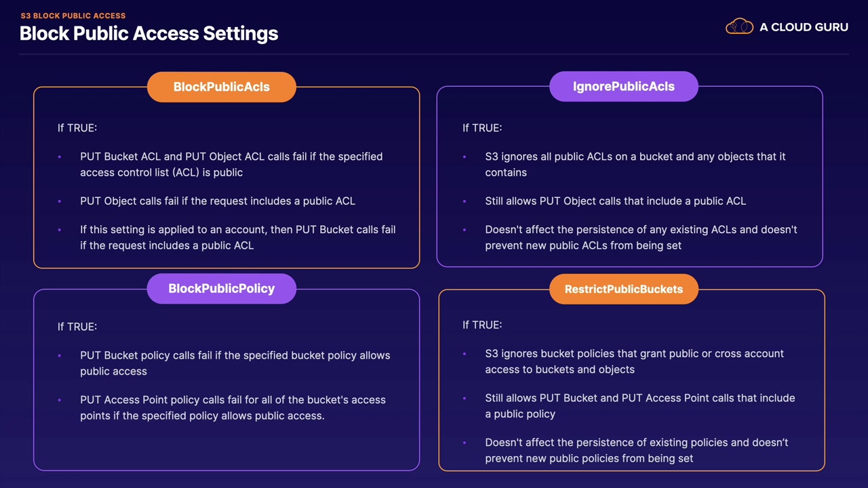This screenshot has height=488, width=868.
Task: Click the A CLOUD GURU brand text
Action: click(804, 27)
